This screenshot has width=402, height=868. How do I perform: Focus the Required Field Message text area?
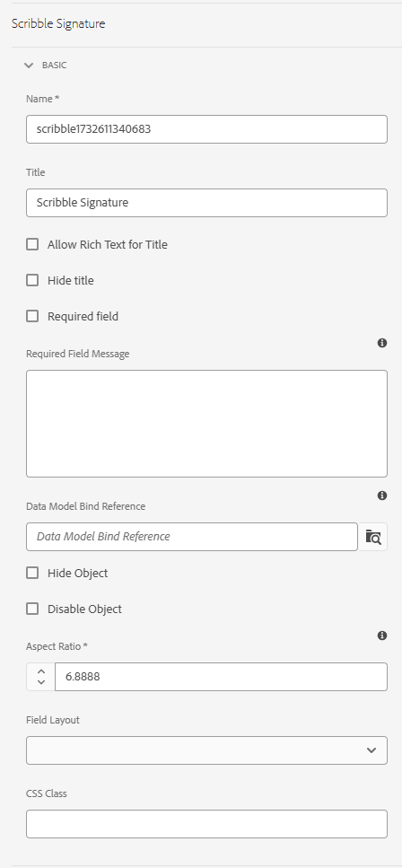click(206, 424)
